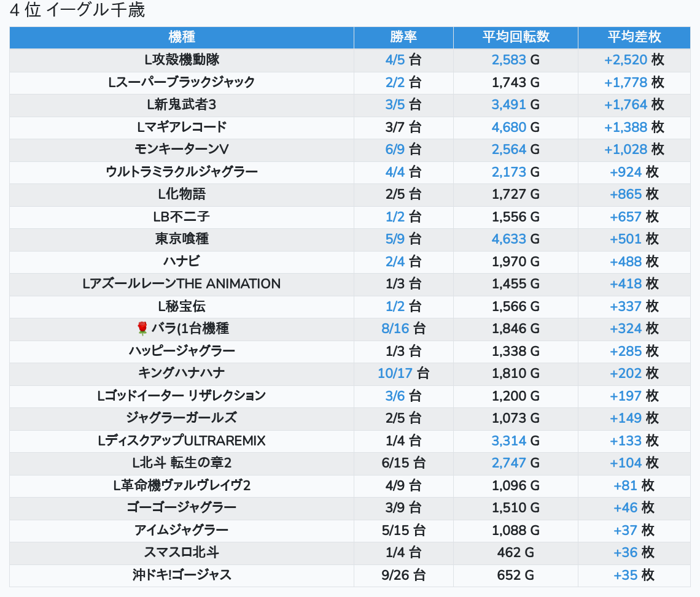Screen dimensions: 700x597
Task: Click the 3,314 average rotation value
Action: (508, 441)
